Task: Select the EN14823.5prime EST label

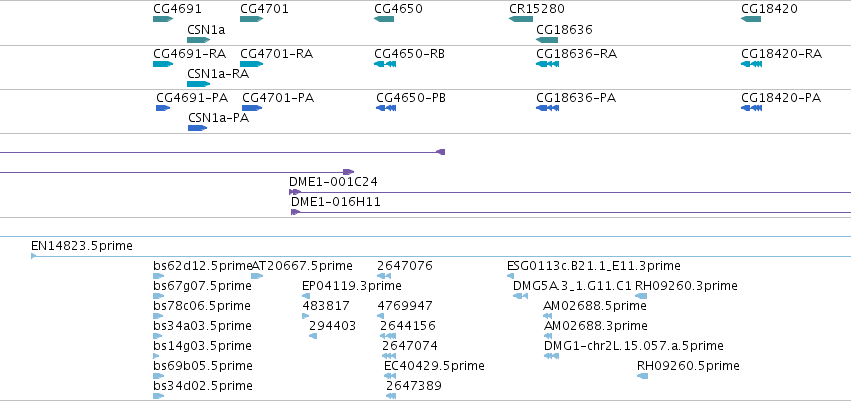Action: [81, 246]
